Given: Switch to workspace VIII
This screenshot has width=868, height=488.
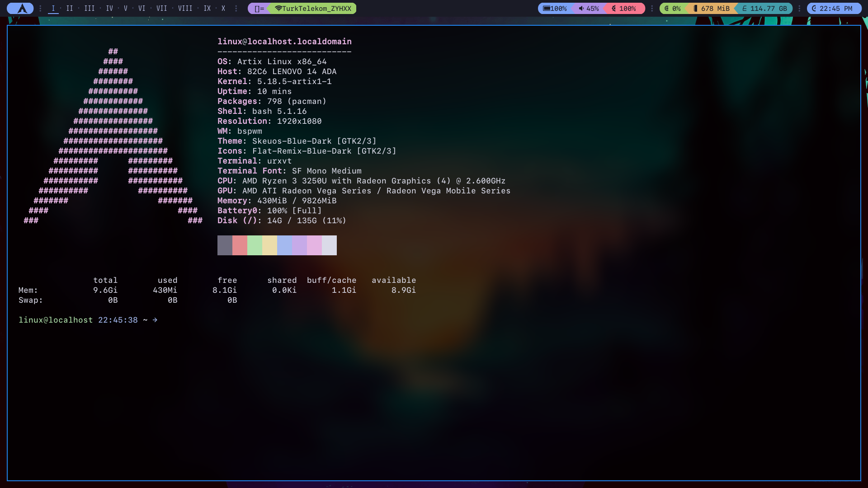Looking at the screenshot, I should [x=185, y=9].
